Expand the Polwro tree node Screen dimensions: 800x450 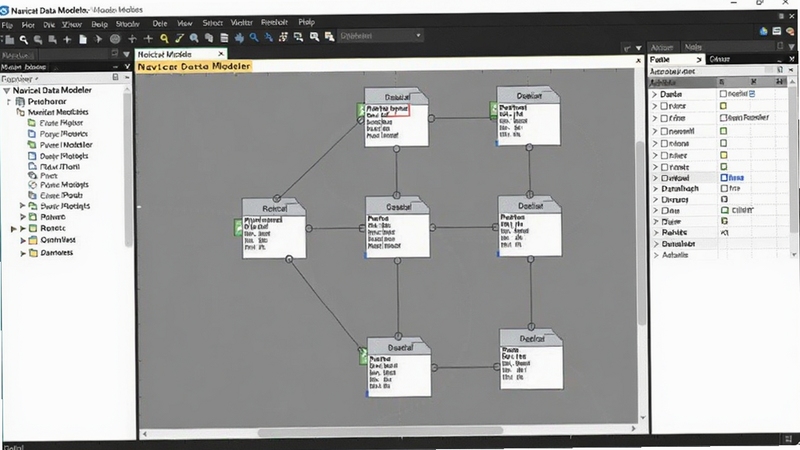(x=22, y=217)
